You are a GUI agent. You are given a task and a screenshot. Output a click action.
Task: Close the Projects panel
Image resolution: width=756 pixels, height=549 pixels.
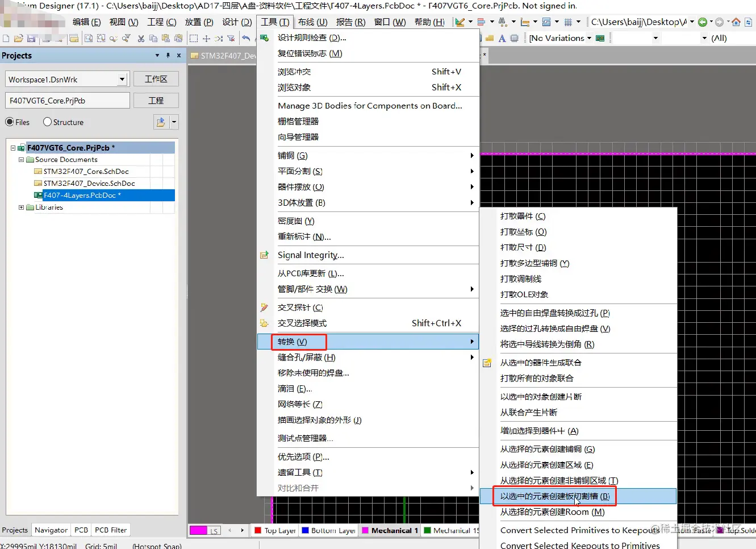click(x=179, y=55)
